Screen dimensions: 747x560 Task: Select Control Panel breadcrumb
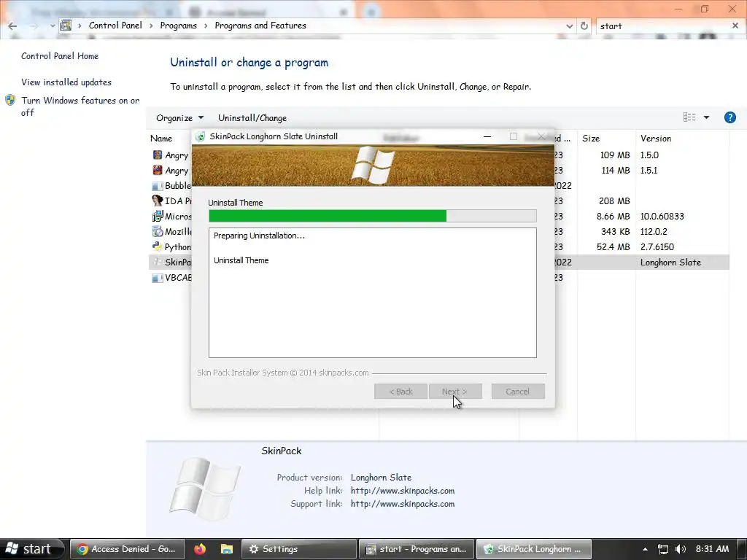(115, 26)
